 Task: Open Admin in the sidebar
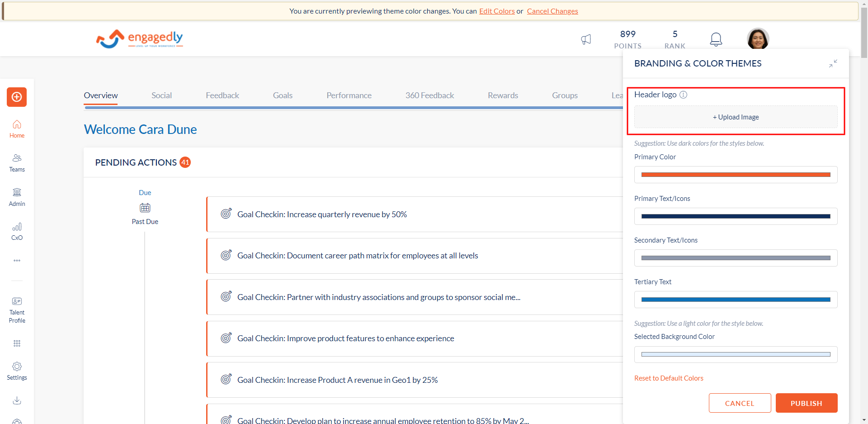(x=17, y=197)
